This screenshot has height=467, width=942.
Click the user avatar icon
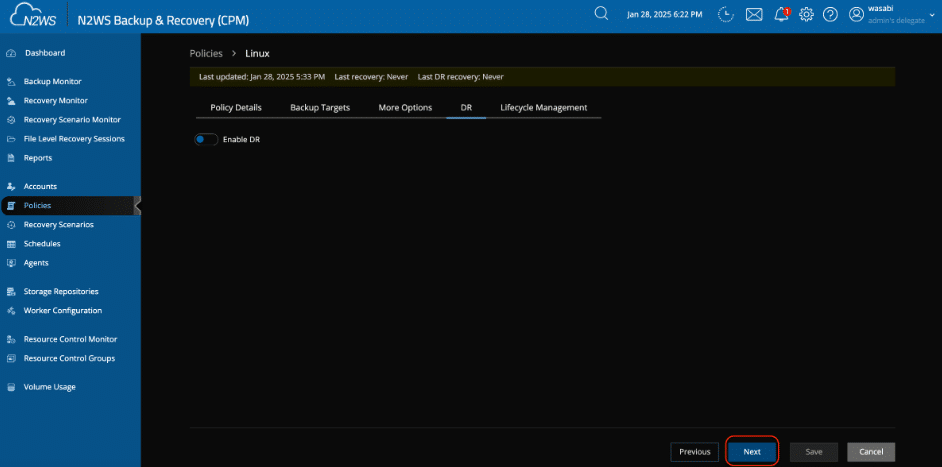tap(856, 14)
